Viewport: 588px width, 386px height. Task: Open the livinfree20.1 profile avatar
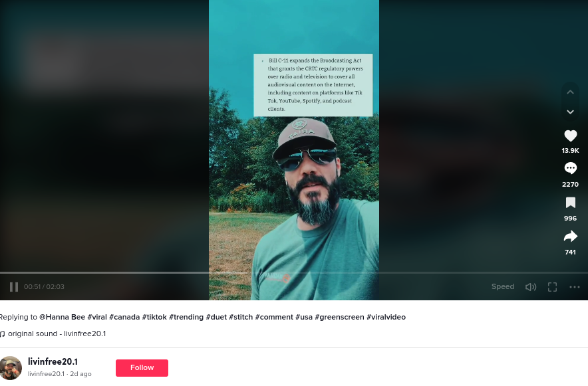point(11,367)
